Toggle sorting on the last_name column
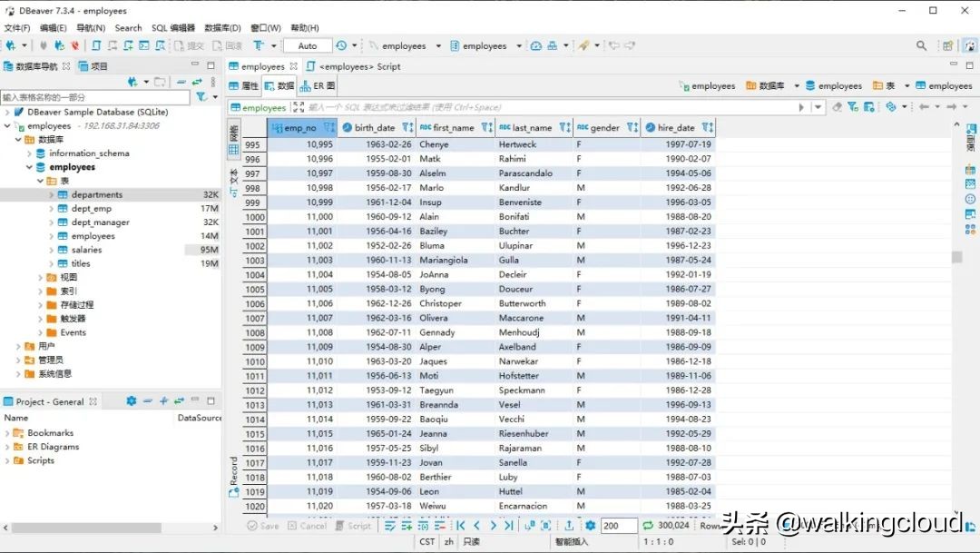This screenshot has height=553, width=980. [x=568, y=127]
